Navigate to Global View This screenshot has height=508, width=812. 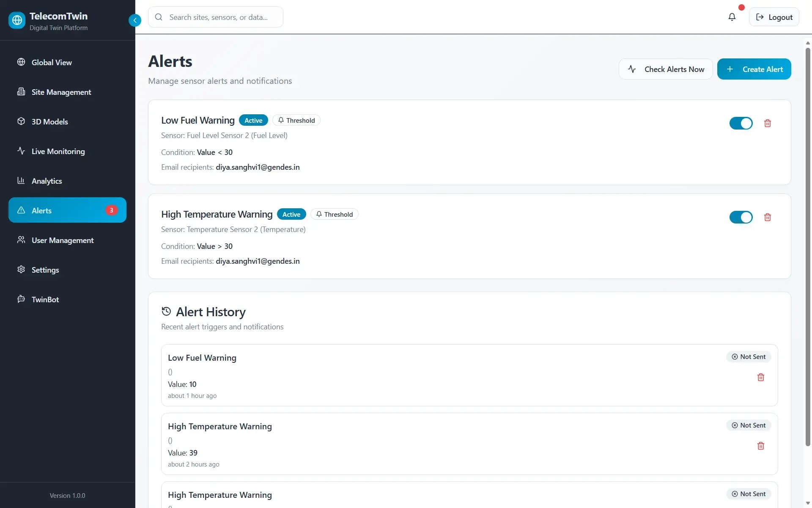(51, 62)
